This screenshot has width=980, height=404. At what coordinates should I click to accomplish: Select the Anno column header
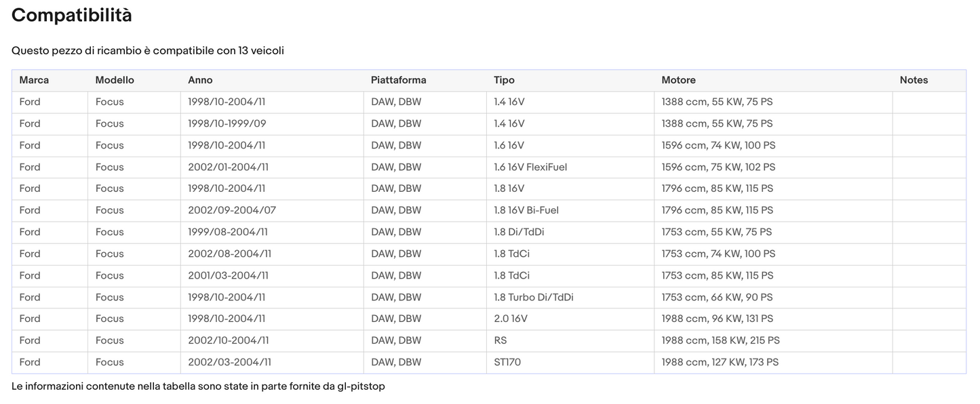200,80
